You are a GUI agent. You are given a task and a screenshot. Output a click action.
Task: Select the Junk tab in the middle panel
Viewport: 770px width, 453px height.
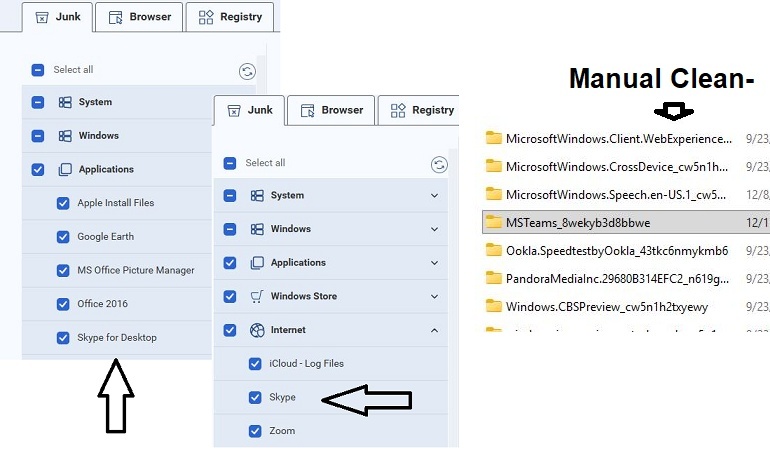249,111
